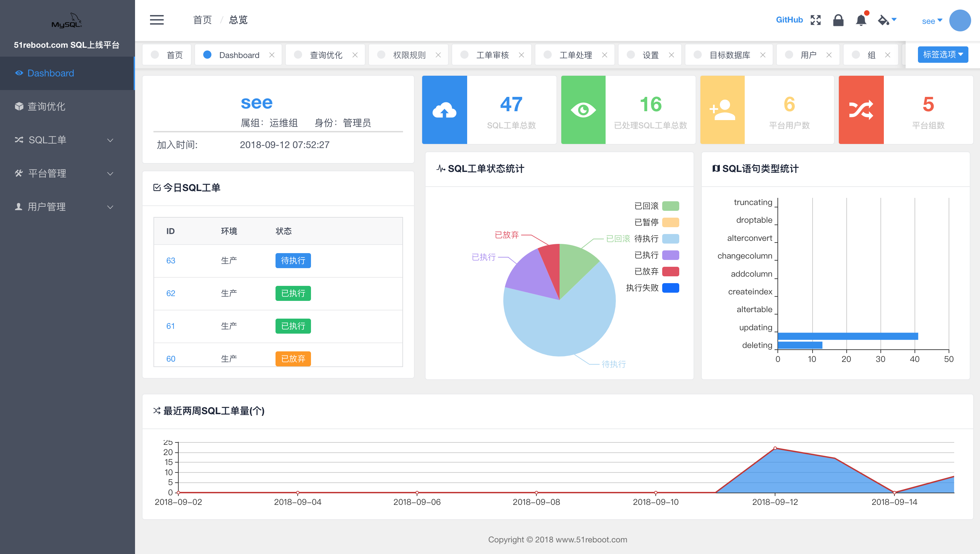Click the 2018-09-12 07:52:27 join time

285,145
